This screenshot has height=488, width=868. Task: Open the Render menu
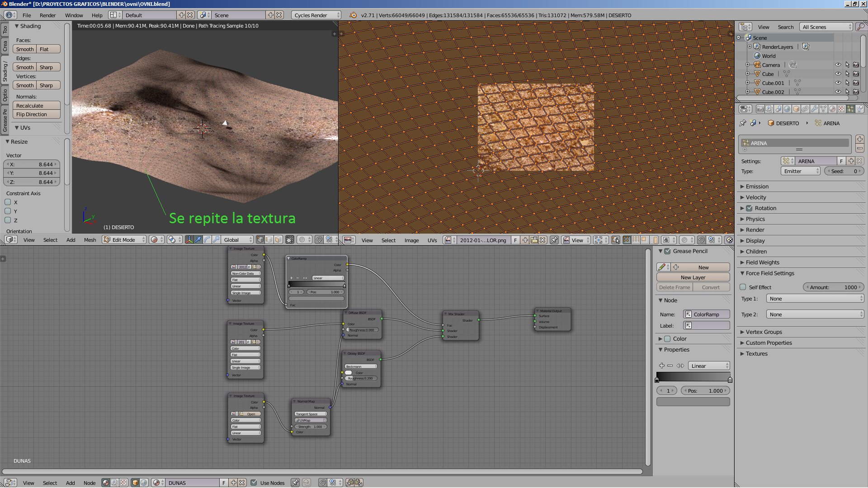click(47, 15)
